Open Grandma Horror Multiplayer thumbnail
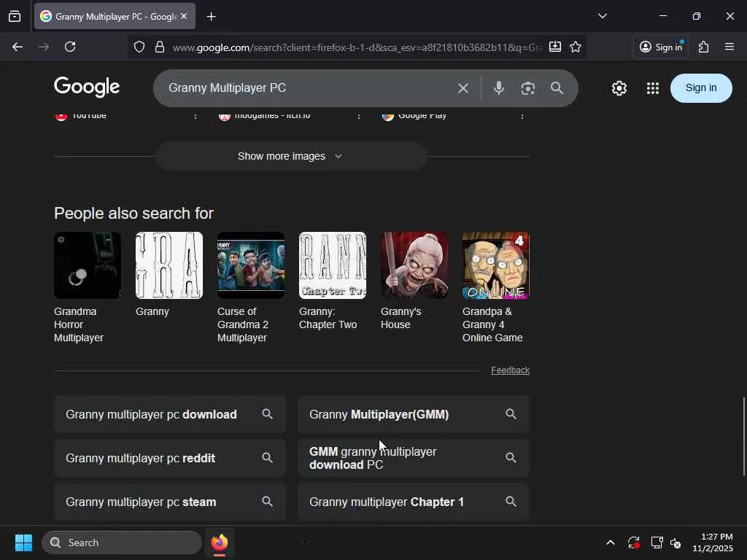The height and width of the screenshot is (560, 747). tap(88, 265)
